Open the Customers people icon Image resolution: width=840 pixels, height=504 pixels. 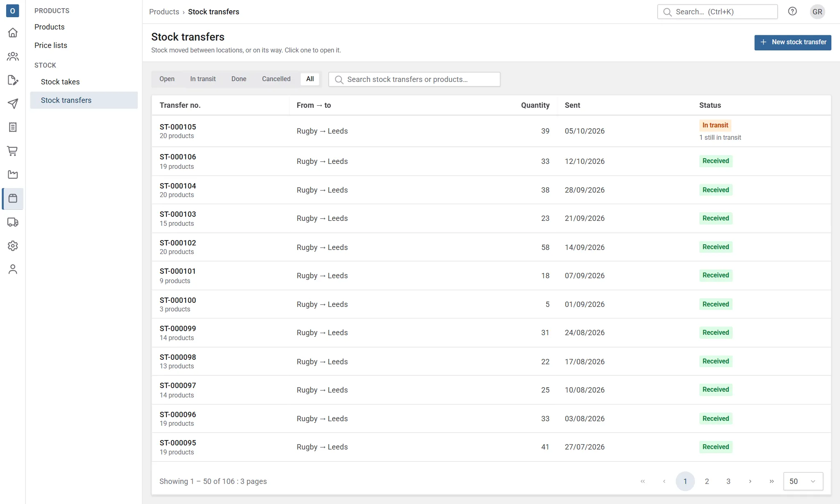13,56
